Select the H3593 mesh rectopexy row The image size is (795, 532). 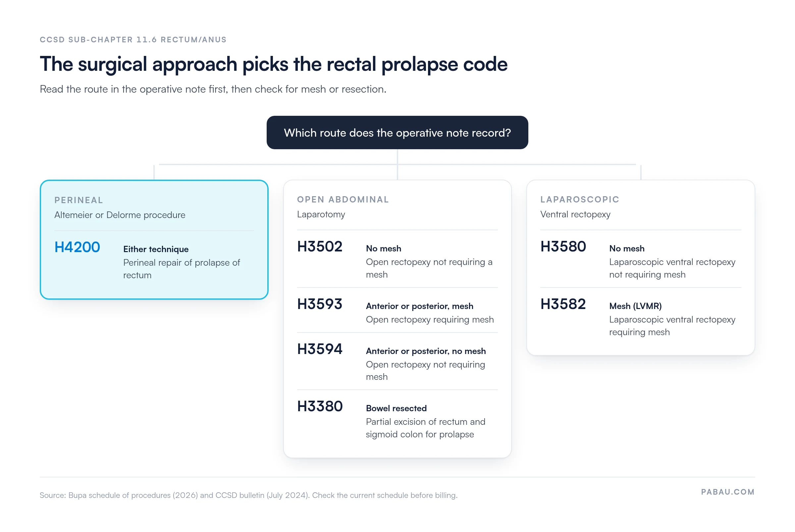[x=397, y=310]
